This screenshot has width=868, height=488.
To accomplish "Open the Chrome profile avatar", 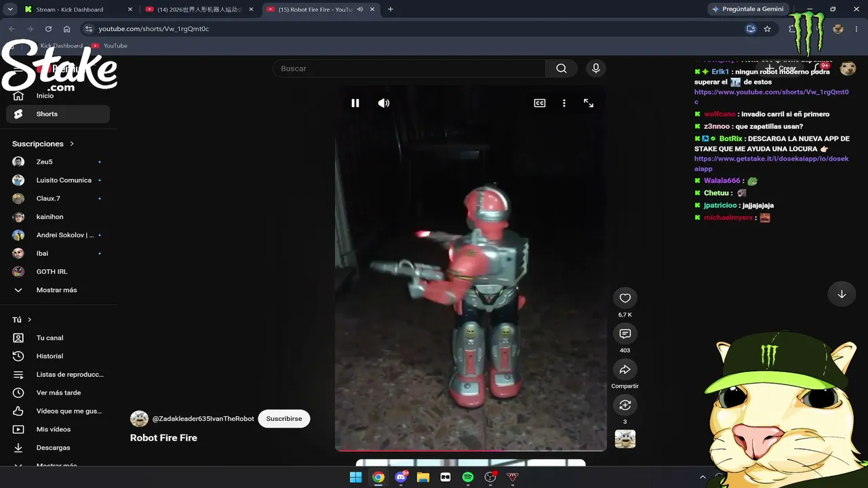I will 838,29.
